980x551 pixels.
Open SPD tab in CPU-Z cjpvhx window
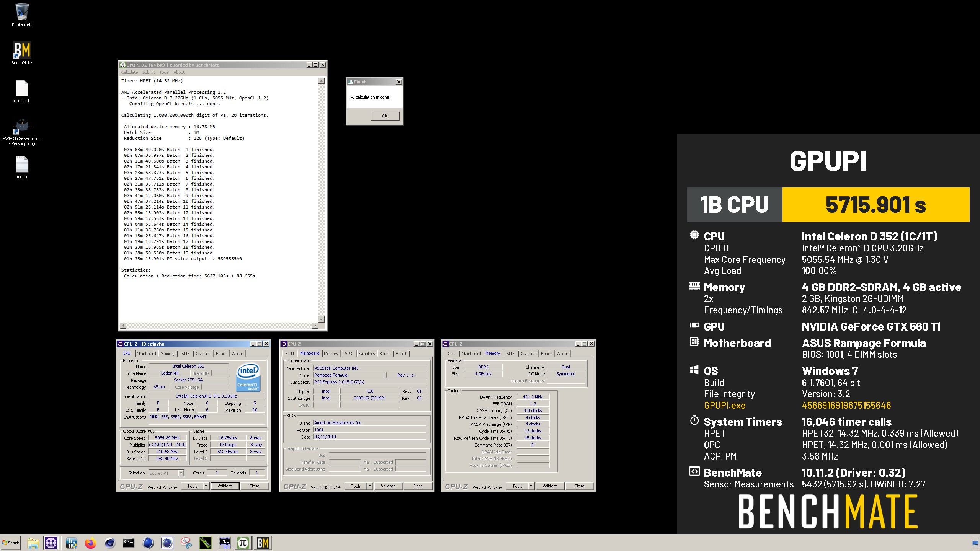(x=185, y=354)
